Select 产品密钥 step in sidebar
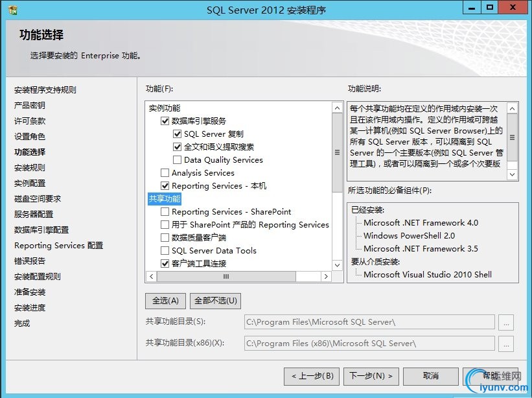Viewport: 532px width, 398px height. (30, 106)
